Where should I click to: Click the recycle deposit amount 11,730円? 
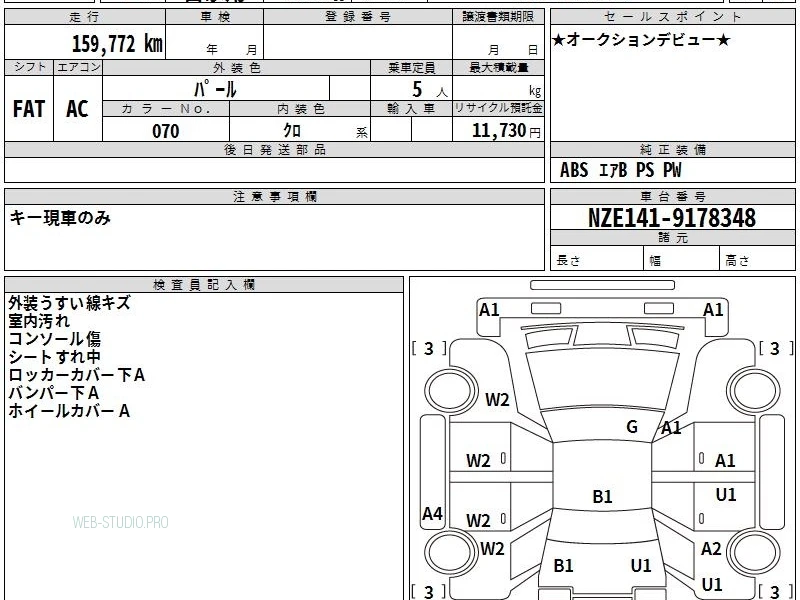[506, 131]
